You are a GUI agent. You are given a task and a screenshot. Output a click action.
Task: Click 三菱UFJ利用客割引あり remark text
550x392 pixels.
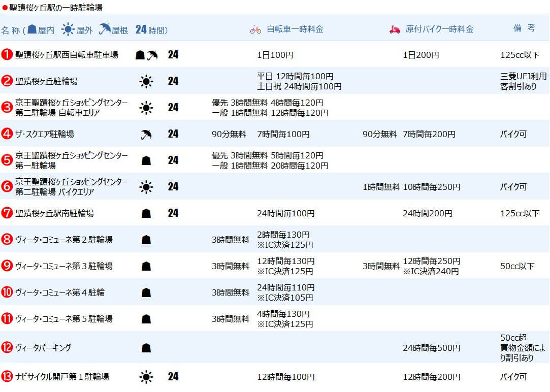pyautogui.click(x=523, y=81)
